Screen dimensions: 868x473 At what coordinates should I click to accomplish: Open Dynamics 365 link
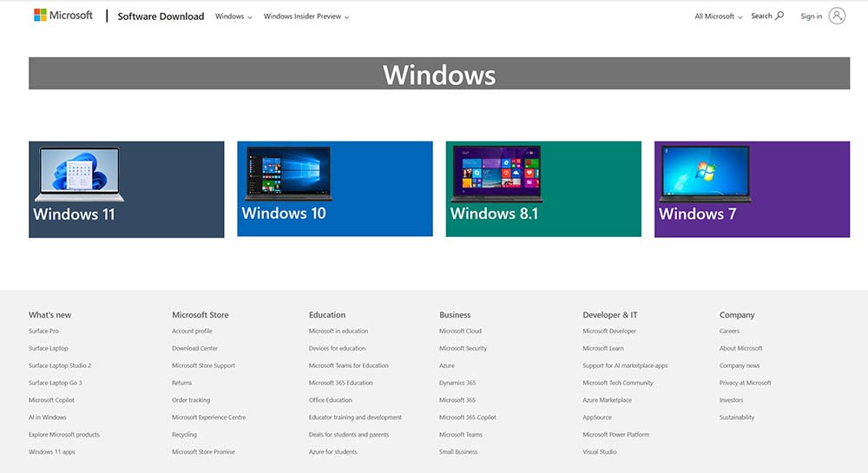click(x=457, y=382)
